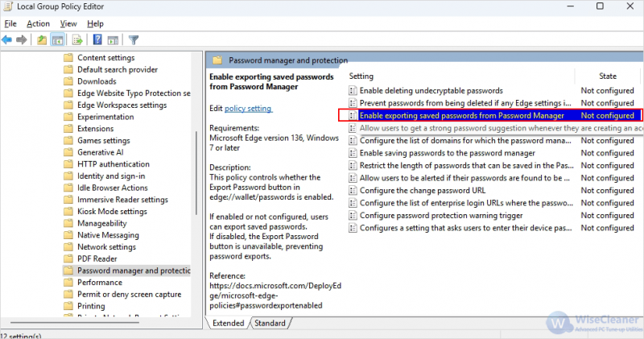Open Help via the blue question icon

(x=97, y=39)
